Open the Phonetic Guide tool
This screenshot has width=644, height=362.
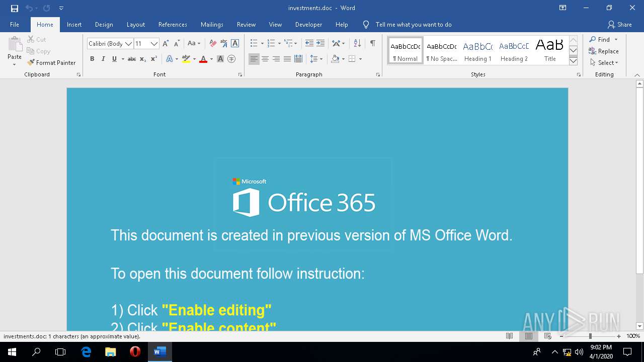pyautogui.click(x=224, y=43)
